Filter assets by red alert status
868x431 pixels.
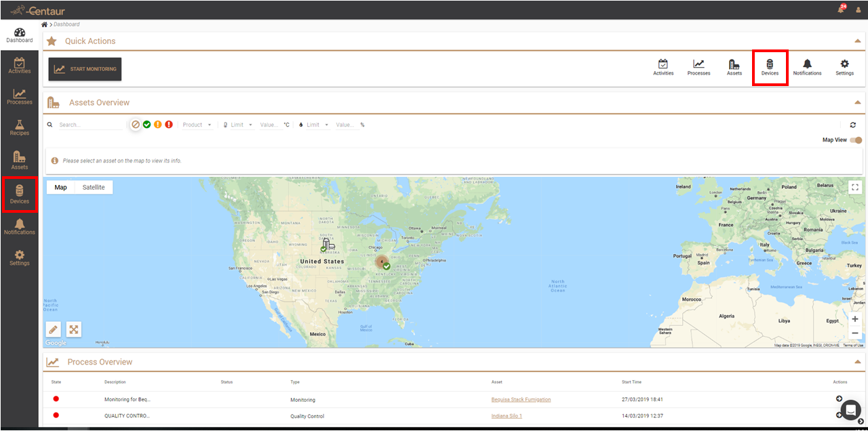(x=169, y=125)
